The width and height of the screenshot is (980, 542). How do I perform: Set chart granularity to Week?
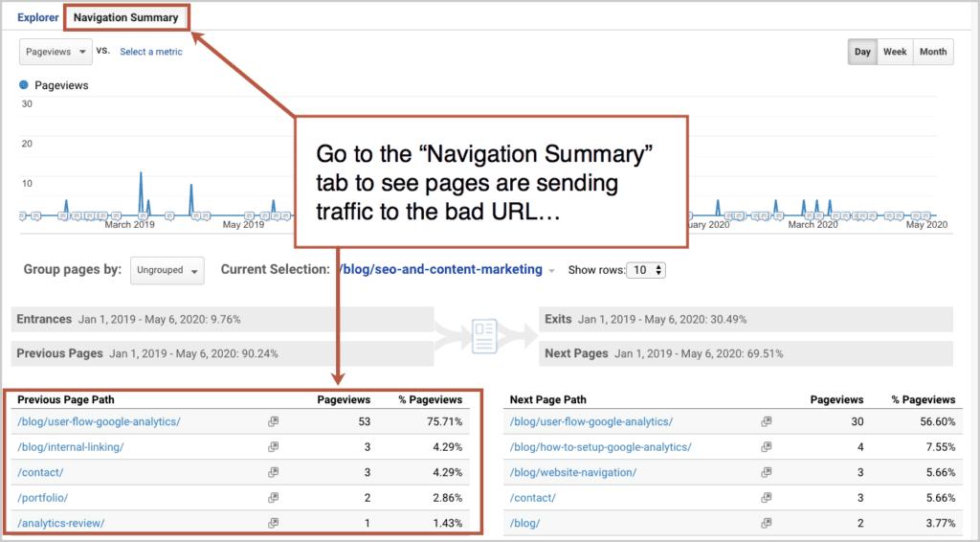point(895,52)
